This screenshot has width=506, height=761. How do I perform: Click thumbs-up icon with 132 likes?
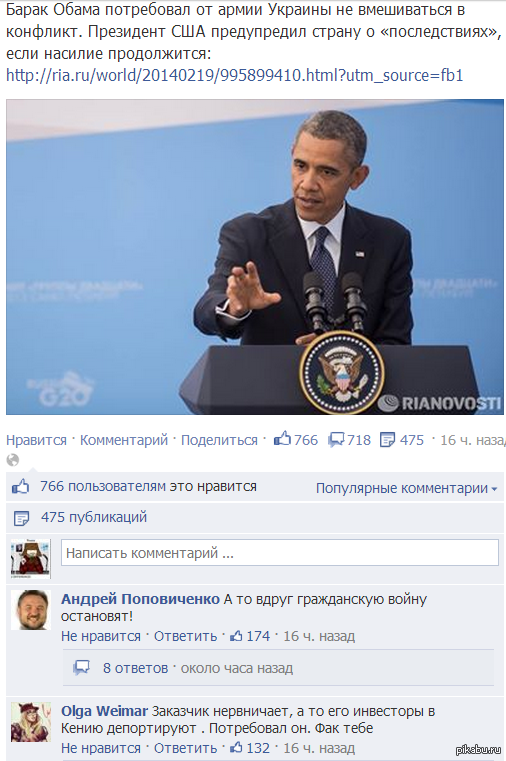coord(236,747)
